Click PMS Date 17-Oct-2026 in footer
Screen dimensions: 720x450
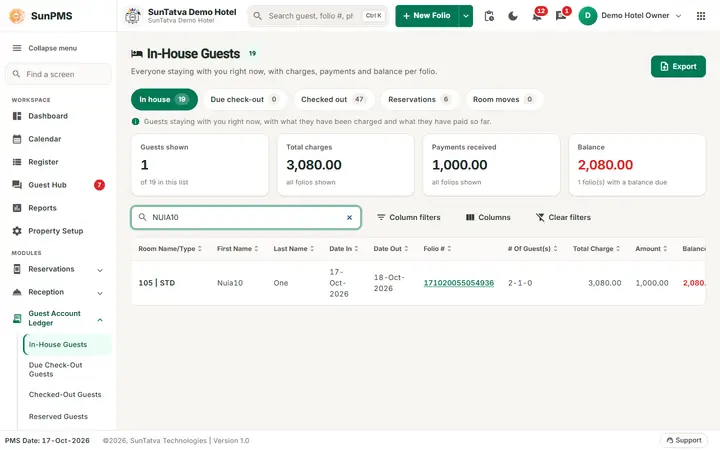point(47,440)
